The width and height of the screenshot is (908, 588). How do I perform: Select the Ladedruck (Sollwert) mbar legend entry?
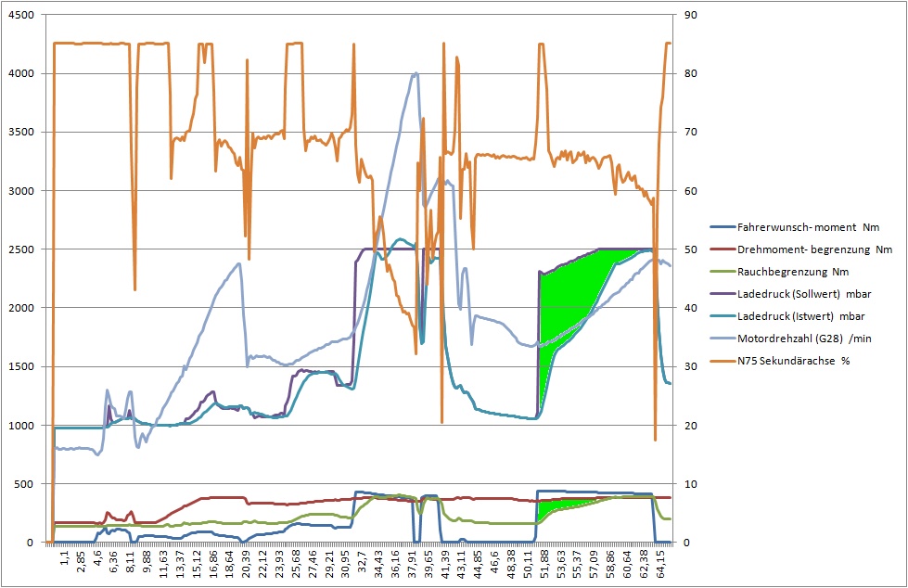click(x=790, y=294)
